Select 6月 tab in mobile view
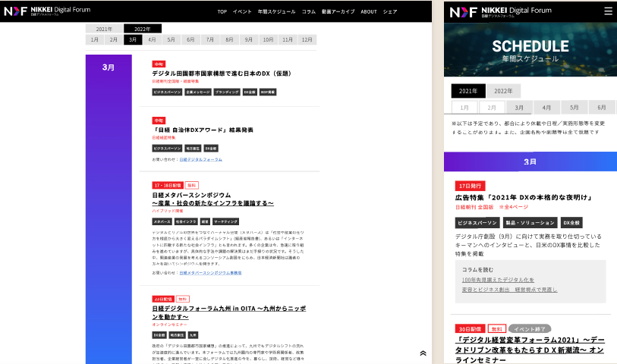The width and height of the screenshot is (617, 364). point(602,108)
